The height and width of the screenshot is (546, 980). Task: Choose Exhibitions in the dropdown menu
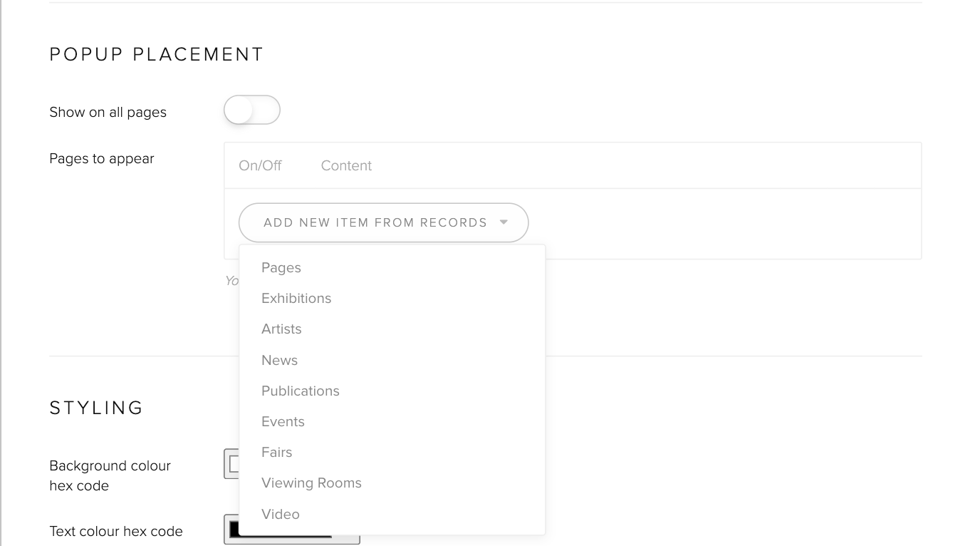click(296, 299)
